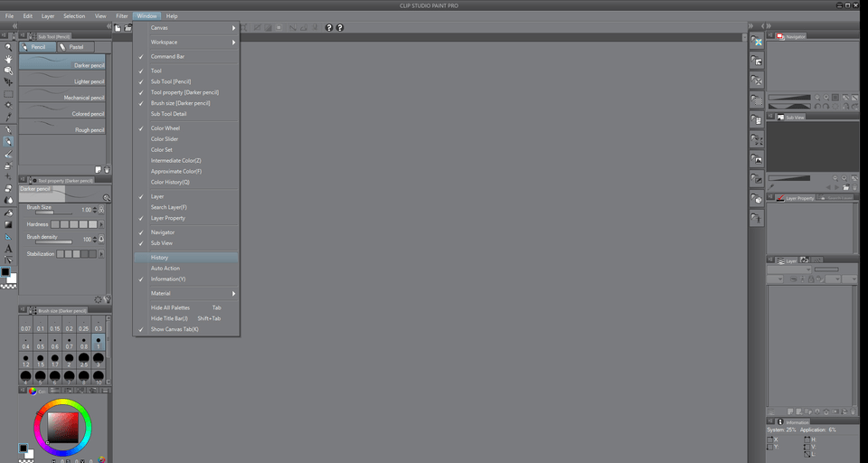Expand Stabilization options arrow
The image size is (868, 463).
click(x=100, y=253)
